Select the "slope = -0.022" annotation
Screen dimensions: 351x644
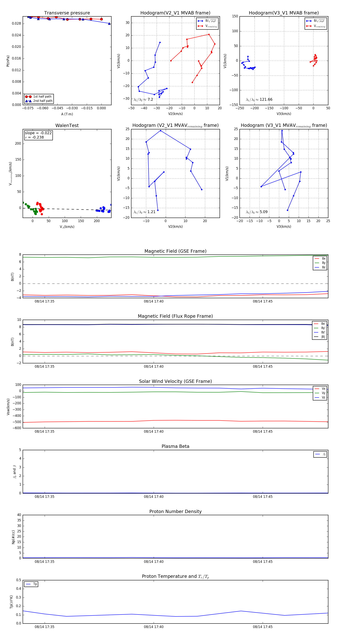tap(38, 133)
